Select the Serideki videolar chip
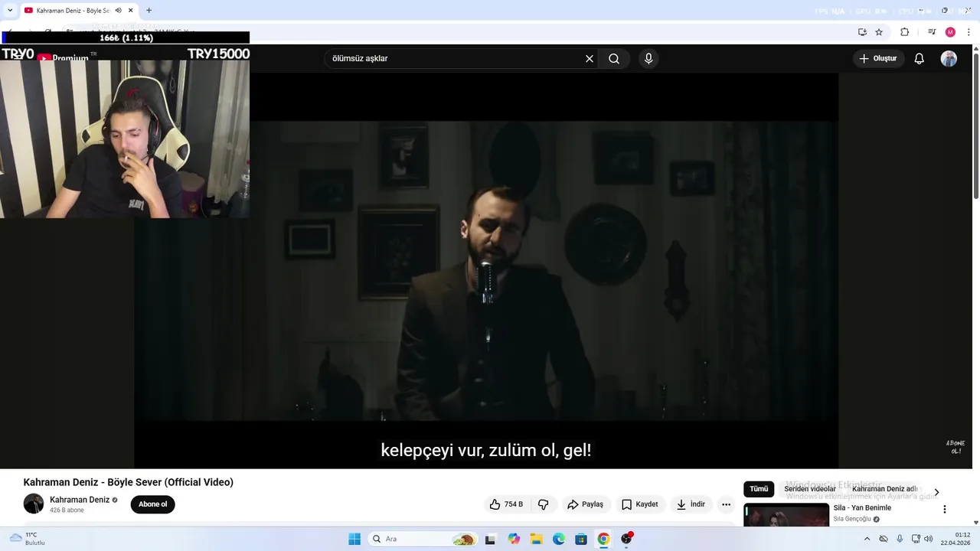Screen dimensions: 980x551 pos(810,489)
